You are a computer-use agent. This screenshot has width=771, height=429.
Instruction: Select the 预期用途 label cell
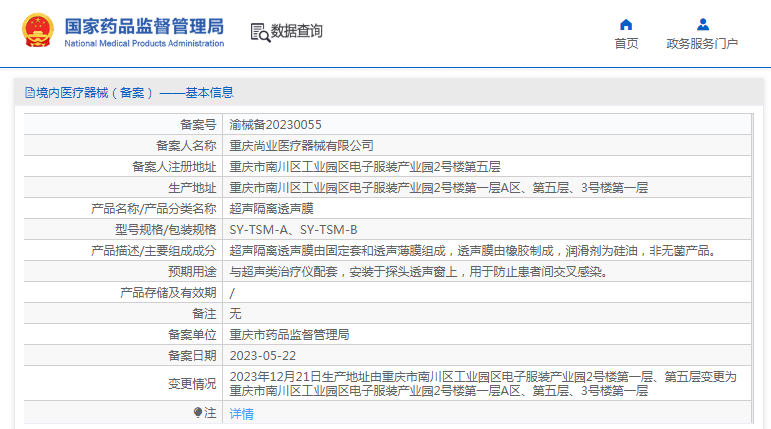click(x=123, y=272)
